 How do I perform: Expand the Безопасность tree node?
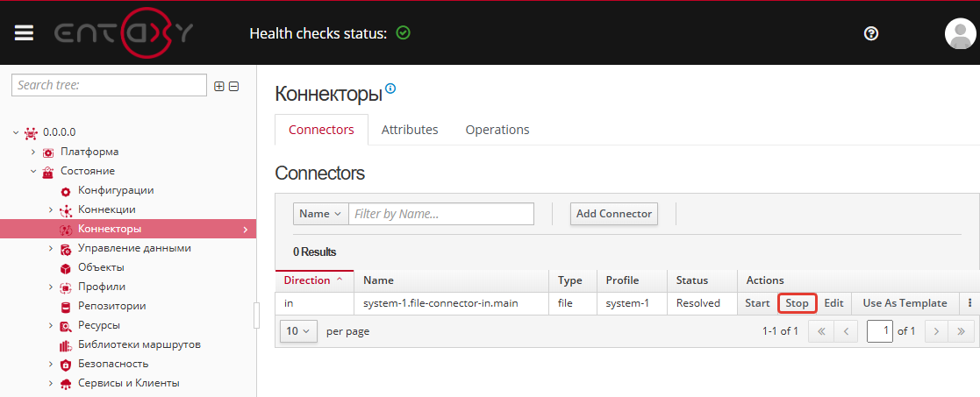[x=51, y=364]
